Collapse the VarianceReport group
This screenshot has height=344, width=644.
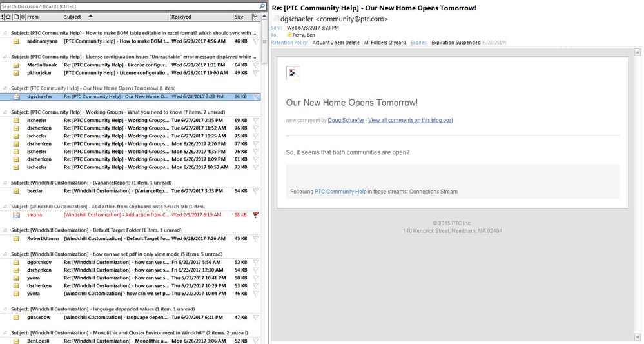(x=5, y=183)
